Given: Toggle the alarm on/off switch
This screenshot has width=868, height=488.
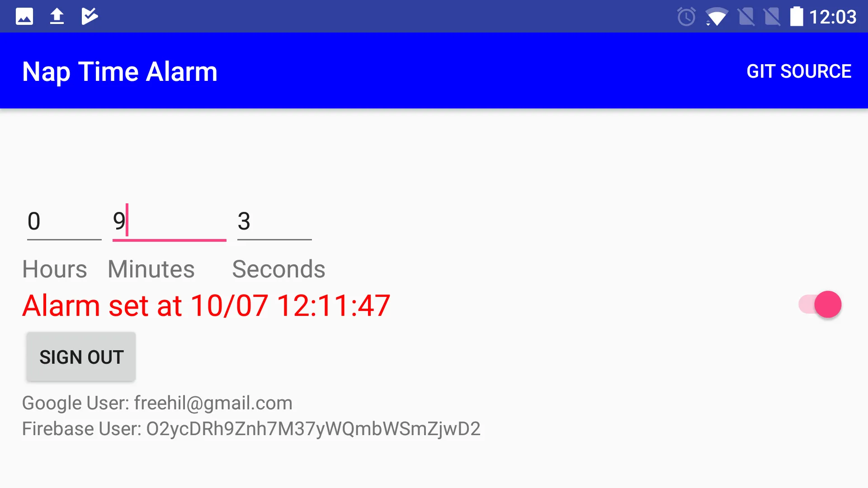Looking at the screenshot, I should [x=821, y=304].
